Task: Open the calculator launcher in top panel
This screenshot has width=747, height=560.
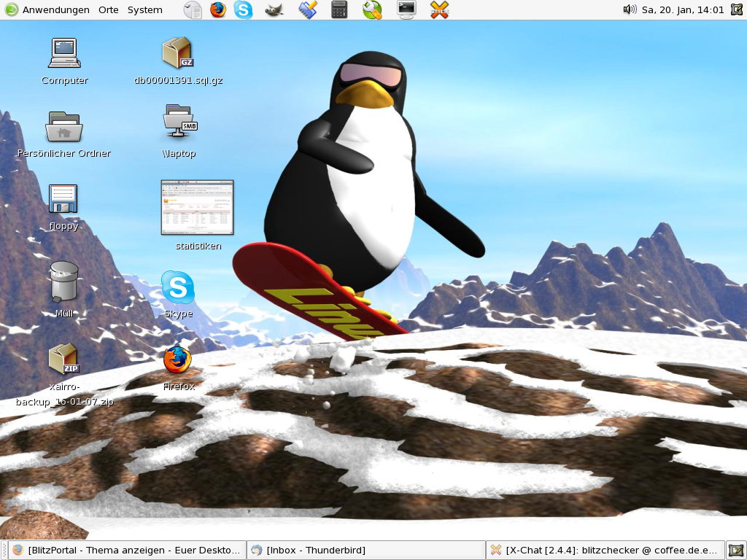Action: pyautogui.click(x=339, y=9)
